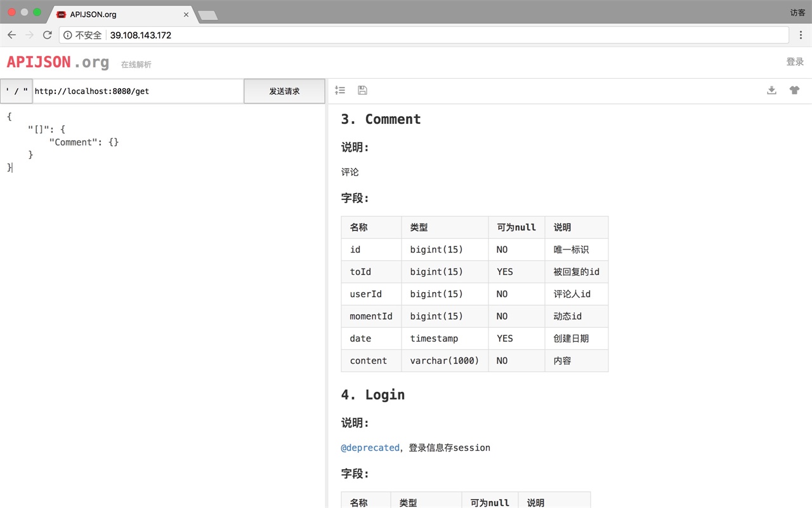Click the browser back arrow

tap(11, 35)
